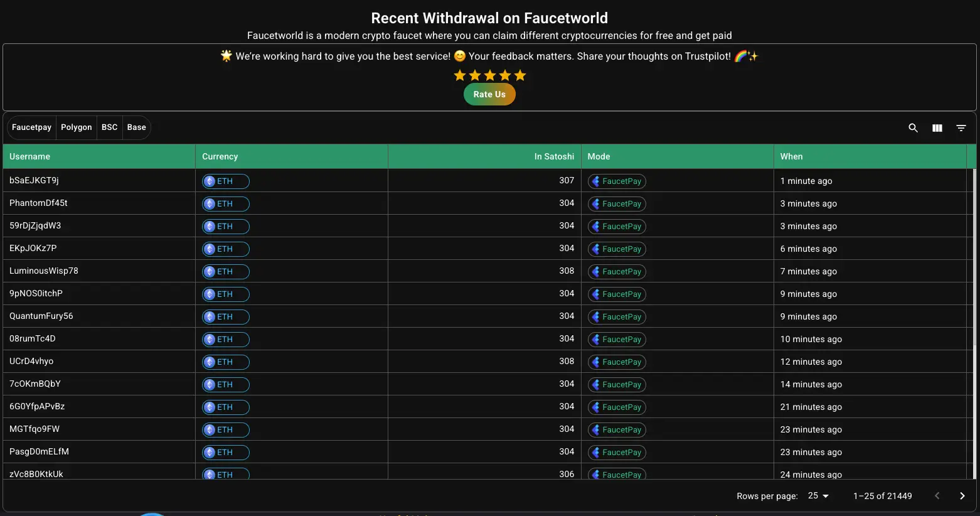Switch to the Base tab

coord(136,127)
